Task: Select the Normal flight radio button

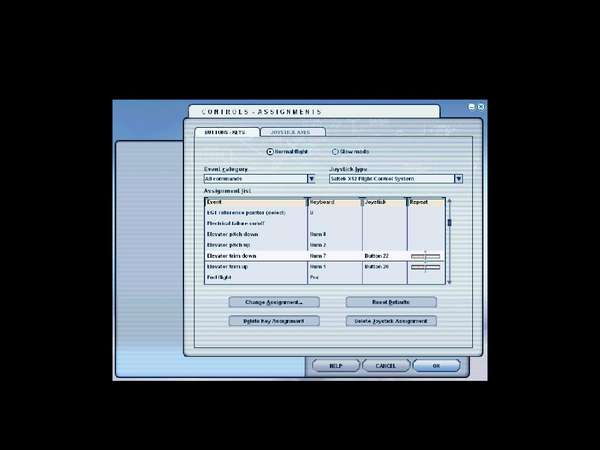Action: click(x=270, y=152)
